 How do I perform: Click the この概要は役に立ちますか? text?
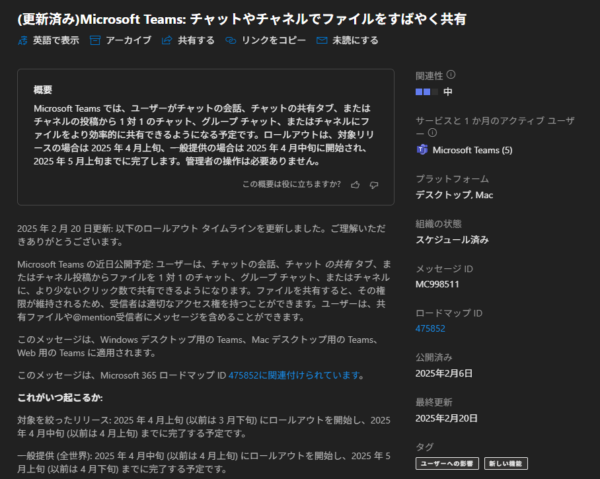pos(292,184)
